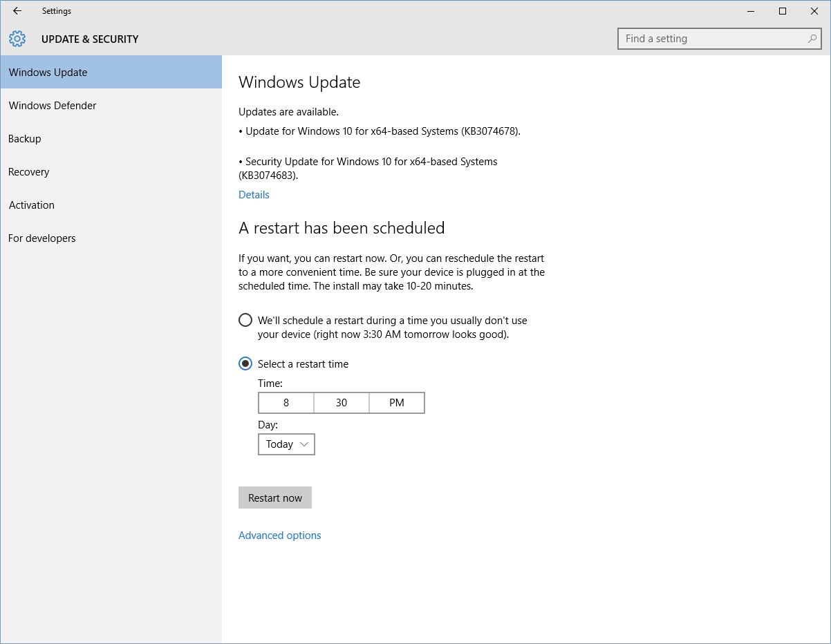This screenshot has width=831, height=644.
Task: Change the restart minutes value 30
Action: click(342, 403)
